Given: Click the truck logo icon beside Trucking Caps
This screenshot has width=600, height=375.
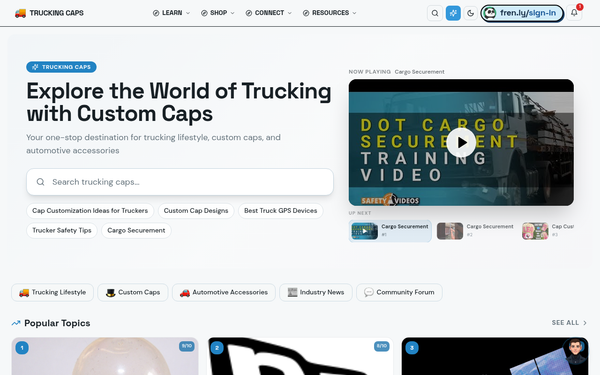Looking at the screenshot, I should point(20,13).
